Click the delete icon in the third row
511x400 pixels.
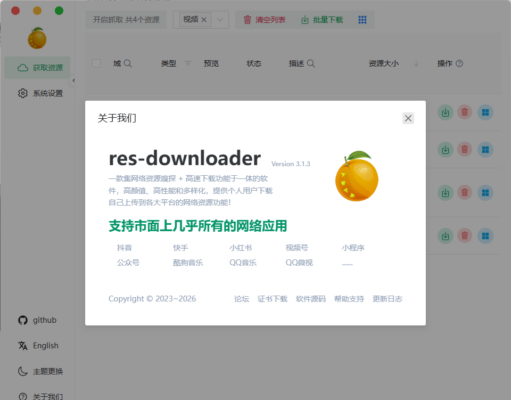pyautogui.click(x=465, y=192)
